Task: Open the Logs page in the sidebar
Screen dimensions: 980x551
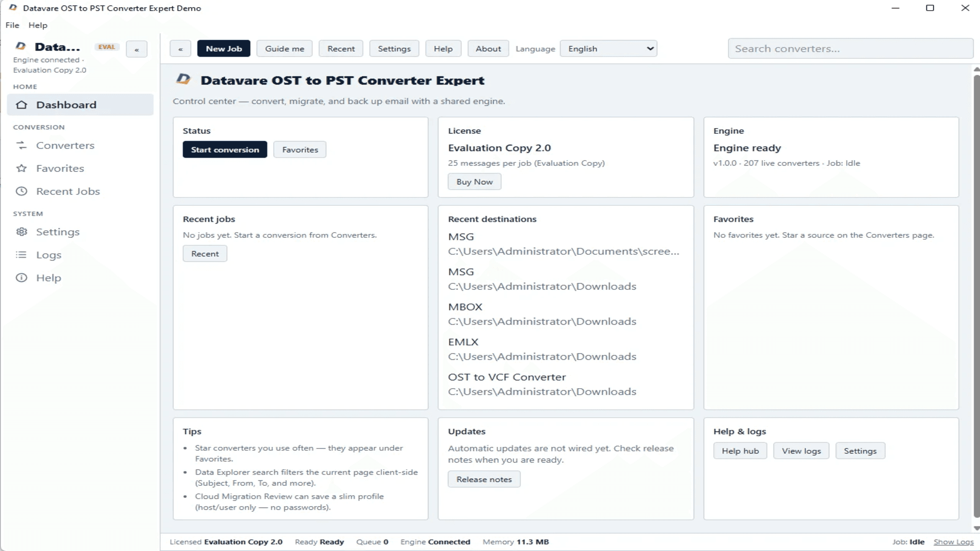Action: coord(80,255)
